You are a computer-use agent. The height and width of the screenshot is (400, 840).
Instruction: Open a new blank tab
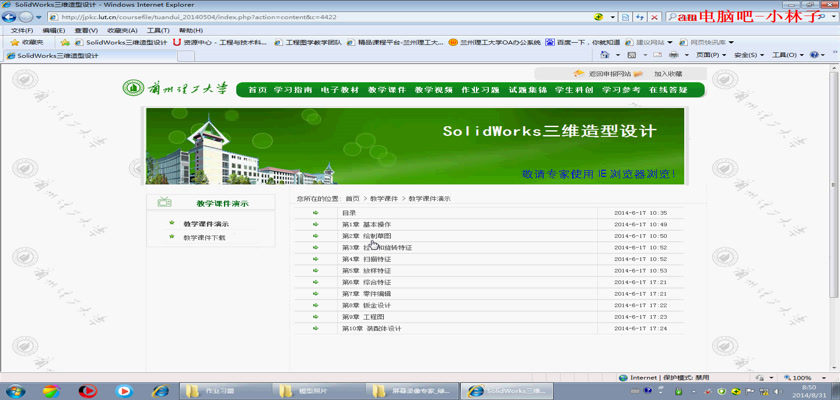pos(185,56)
